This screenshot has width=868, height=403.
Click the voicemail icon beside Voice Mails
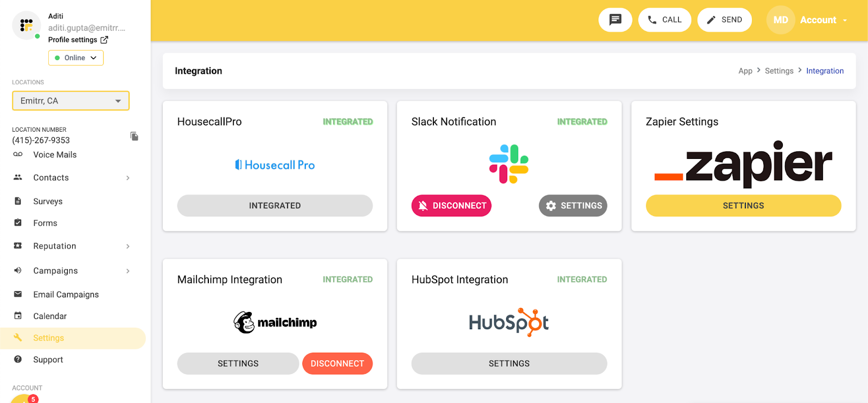(x=18, y=155)
